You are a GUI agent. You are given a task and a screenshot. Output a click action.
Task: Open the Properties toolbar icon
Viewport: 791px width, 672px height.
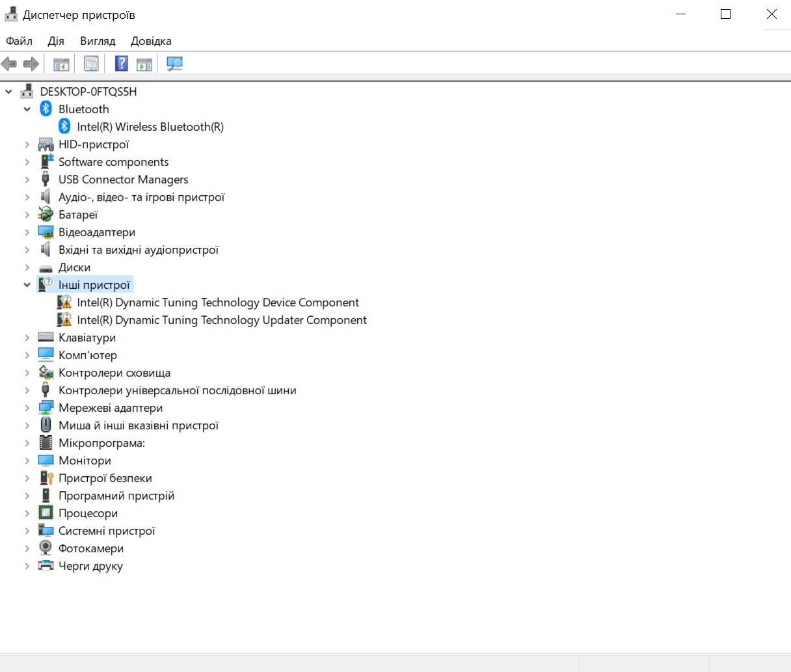pos(91,64)
